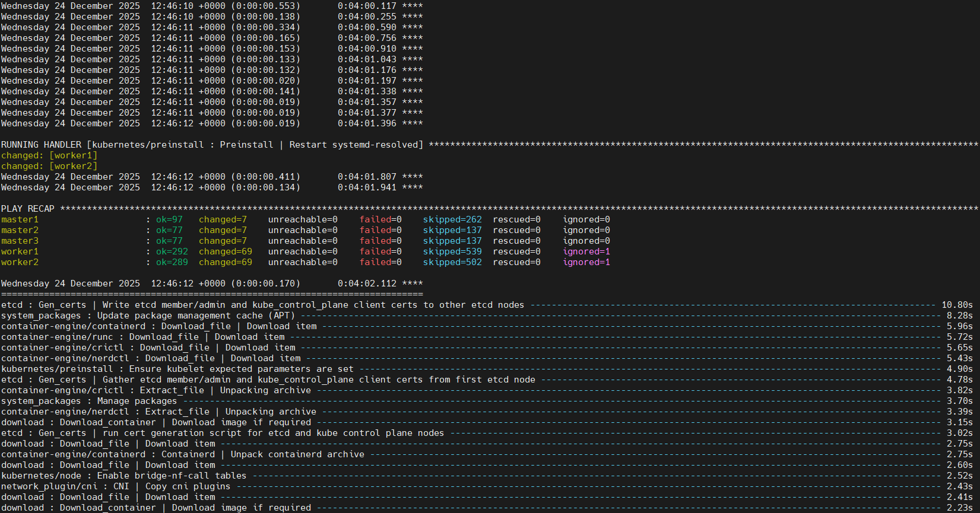Click the RUNNING HANDLER Restart systemd-resolved line

[x=490, y=145]
